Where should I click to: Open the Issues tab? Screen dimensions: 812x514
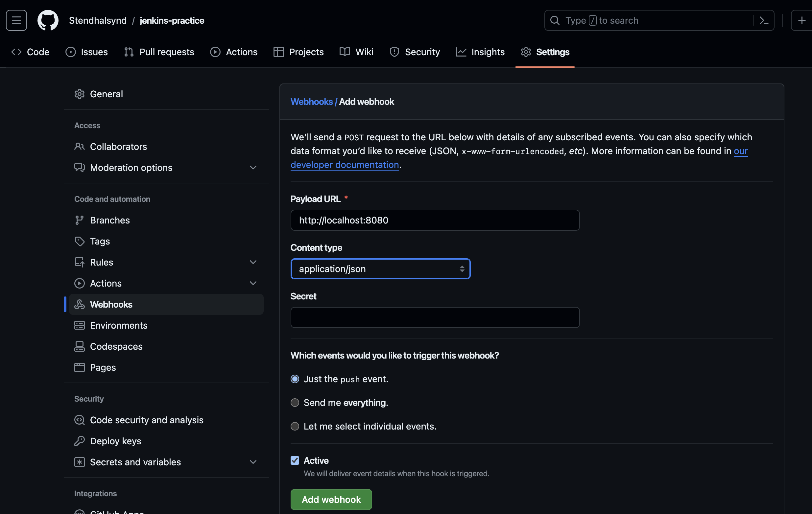point(87,52)
